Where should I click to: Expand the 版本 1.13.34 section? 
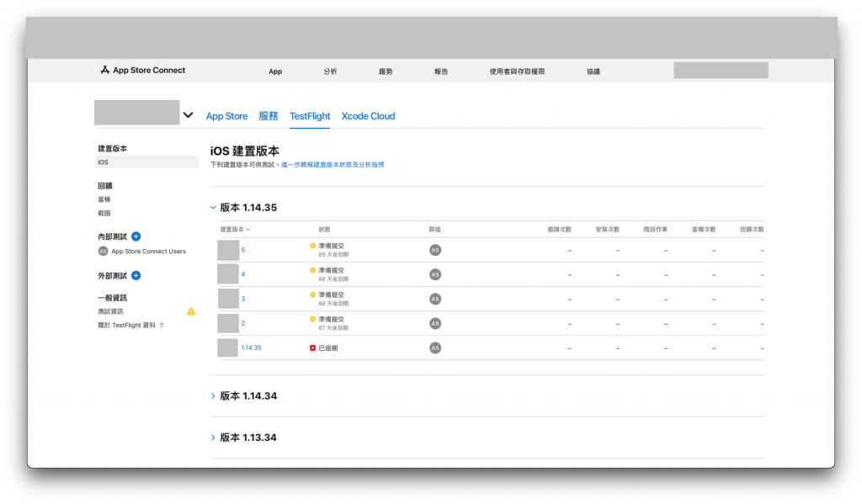pos(213,438)
